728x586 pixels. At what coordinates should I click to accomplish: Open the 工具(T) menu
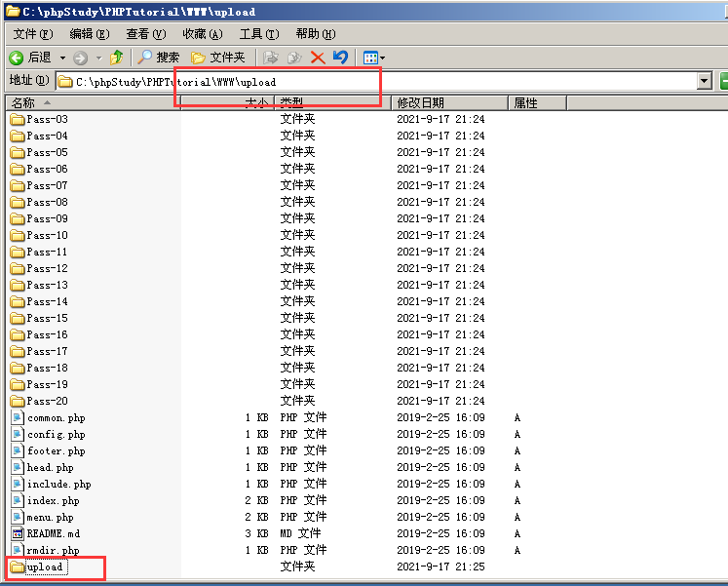tap(258, 34)
